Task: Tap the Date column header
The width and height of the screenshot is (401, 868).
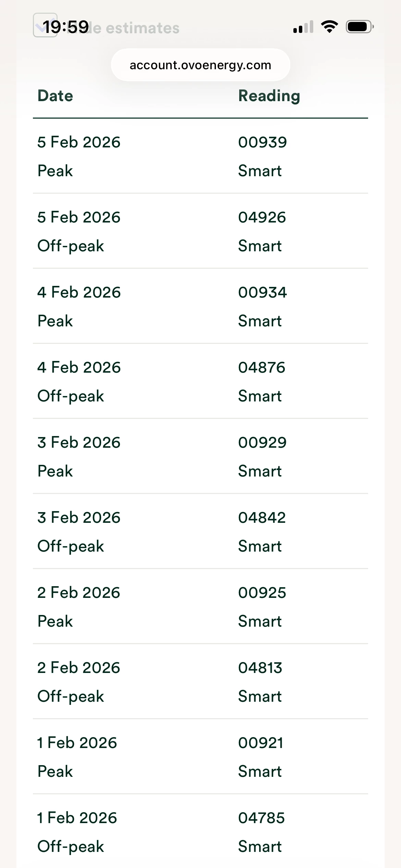Action: [55, 96]
